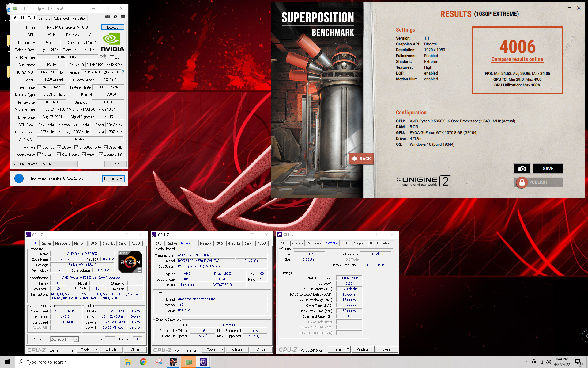Click UNIGINE 2 logo in Superposition
The image size is (588, 368).
(x=424, y=181)
